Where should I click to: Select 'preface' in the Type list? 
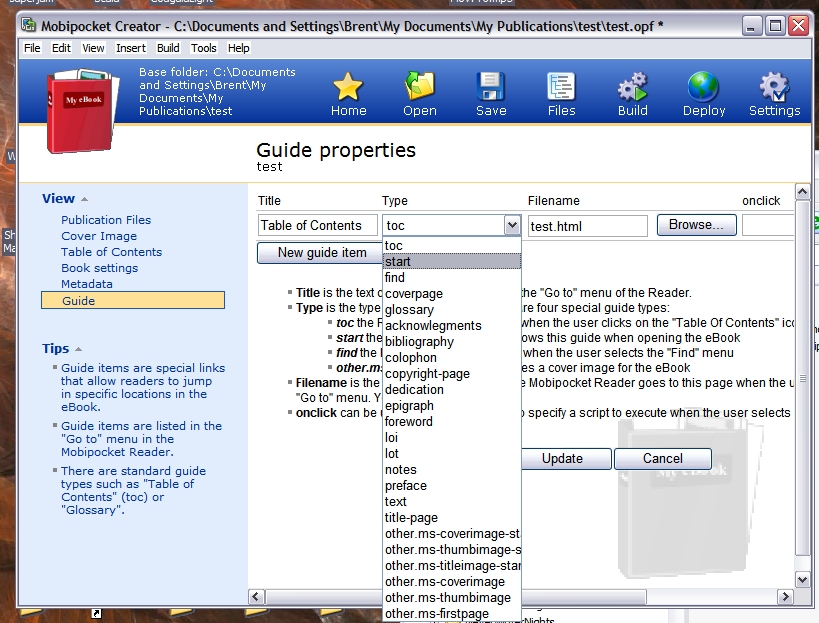point(452,486)
